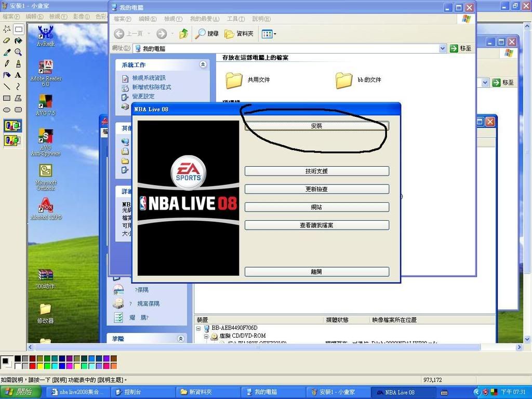Collapse the BB-AEB4490F706D tree node
This screenshot has width=532, height=399.
(198, 328)
